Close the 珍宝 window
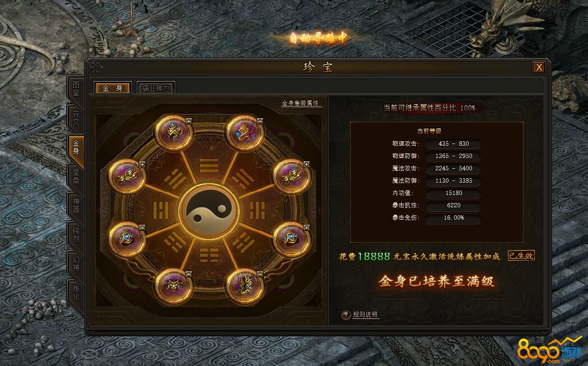This screenshot has height=366, width=588. 539,67
